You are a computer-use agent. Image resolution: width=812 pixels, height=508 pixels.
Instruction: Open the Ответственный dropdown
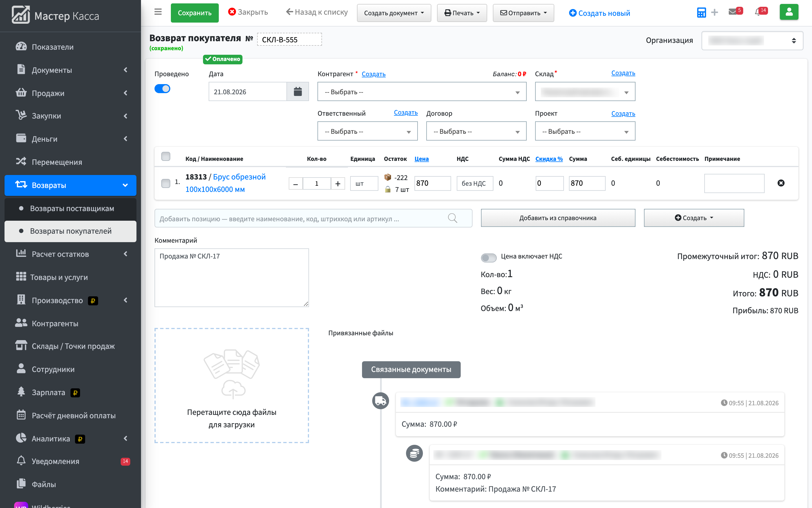[x=367, y=131]
